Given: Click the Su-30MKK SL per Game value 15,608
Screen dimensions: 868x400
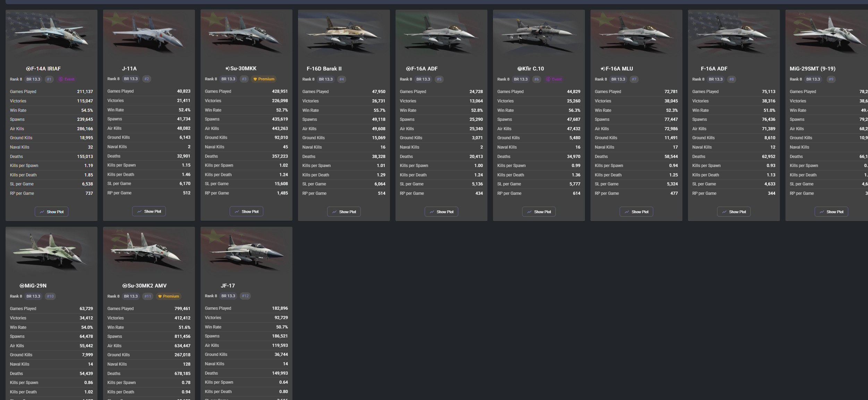Looking at the screenshot, I should (x=281, y=184).
